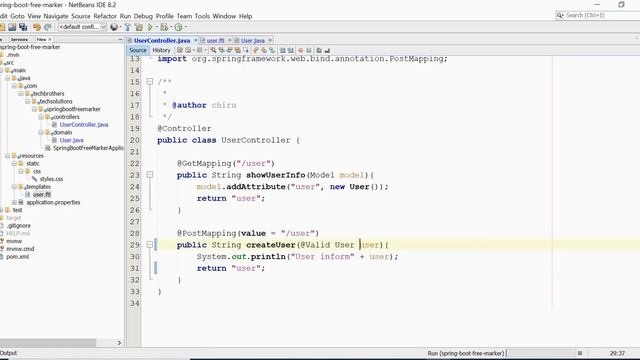Collapse the springbootfreemarker folder node
The image size is (640, 360).
tap(34, 109)
